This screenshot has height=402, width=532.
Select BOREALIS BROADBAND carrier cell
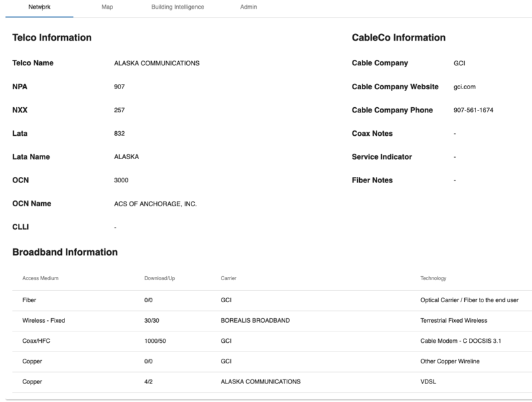tap(255, 320)
